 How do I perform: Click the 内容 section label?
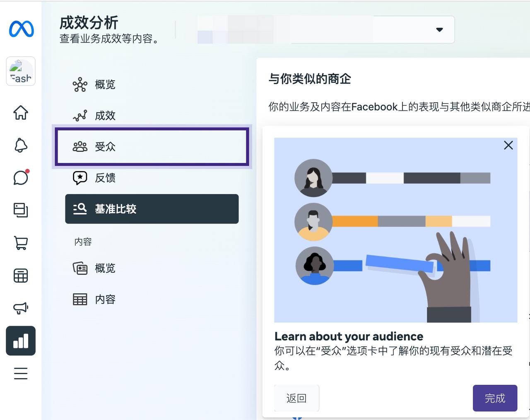coord(83,242)
